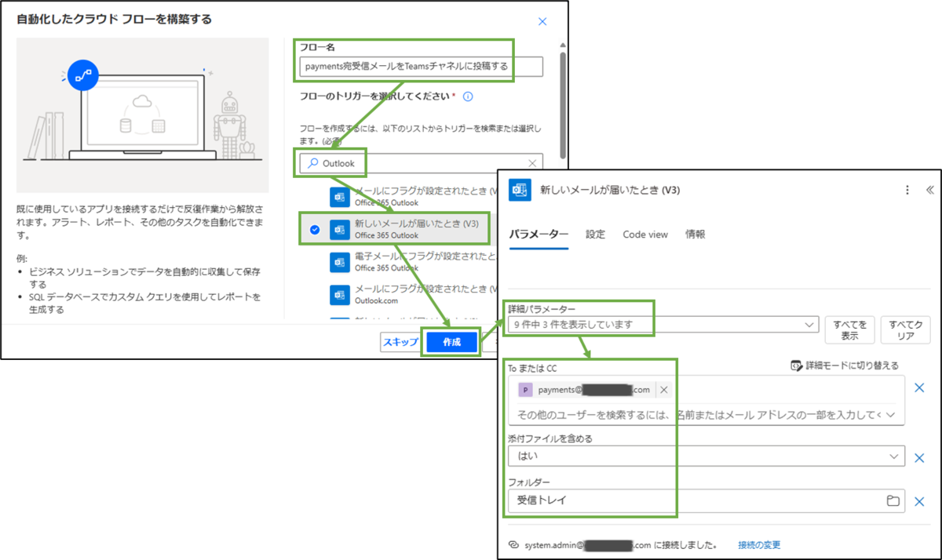Remove the フォルダー parameter with its X
Screen dimensions: 942x560
tap(920, 501)
